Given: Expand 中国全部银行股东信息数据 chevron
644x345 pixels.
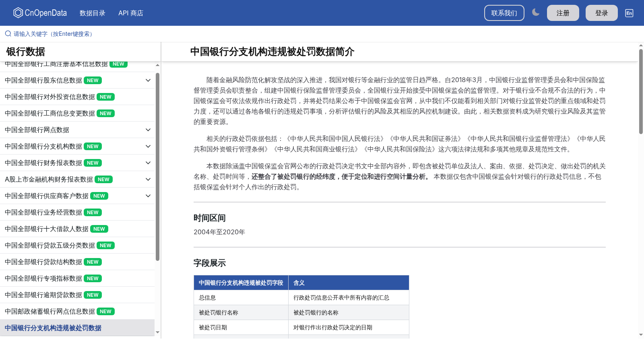Looking at the screenshot, I should click(x=148, y=80).
